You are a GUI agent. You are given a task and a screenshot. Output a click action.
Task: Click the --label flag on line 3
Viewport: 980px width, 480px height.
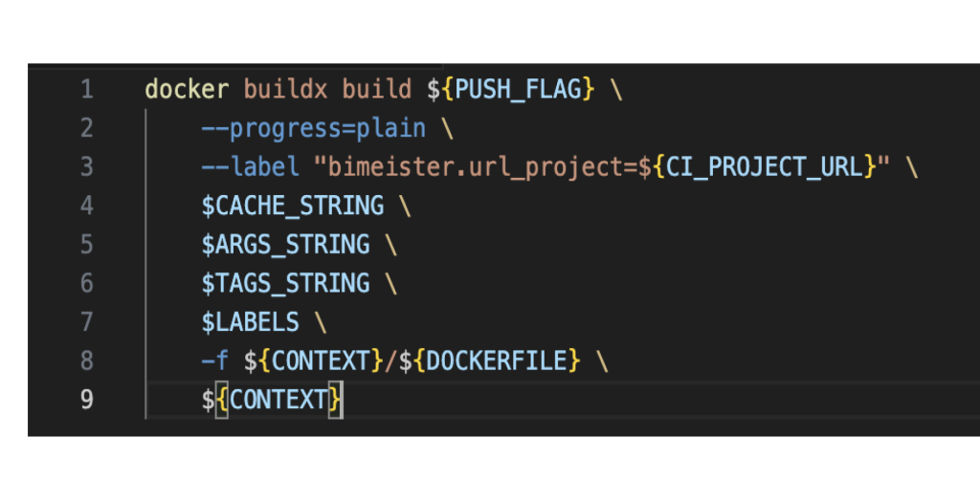click(x=250, y=167)
